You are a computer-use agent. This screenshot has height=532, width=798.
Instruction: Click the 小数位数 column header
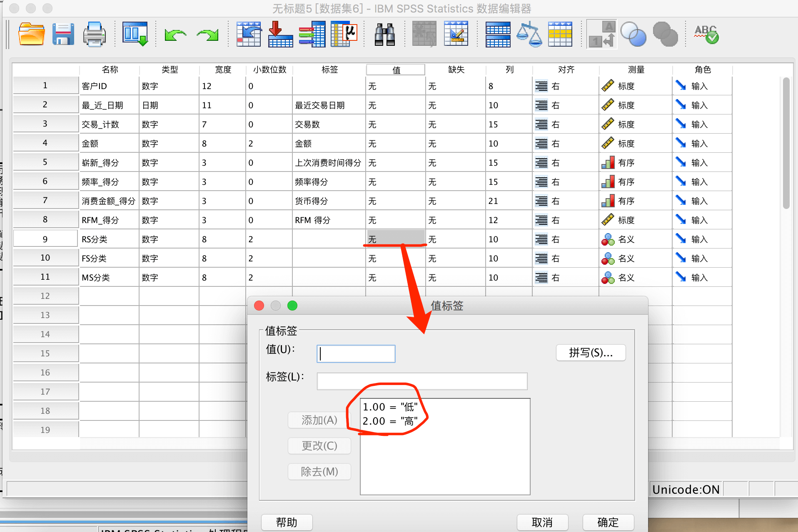269,70
